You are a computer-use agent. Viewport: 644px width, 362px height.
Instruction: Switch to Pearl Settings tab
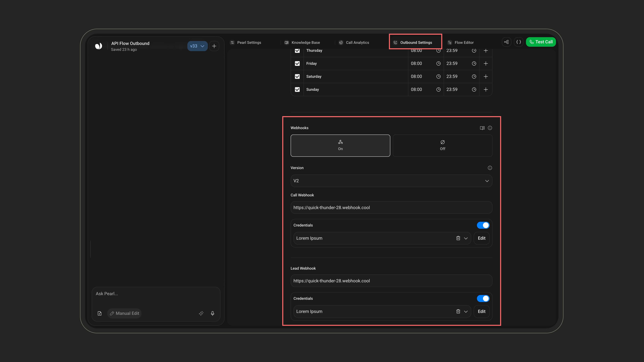(246, 42)
